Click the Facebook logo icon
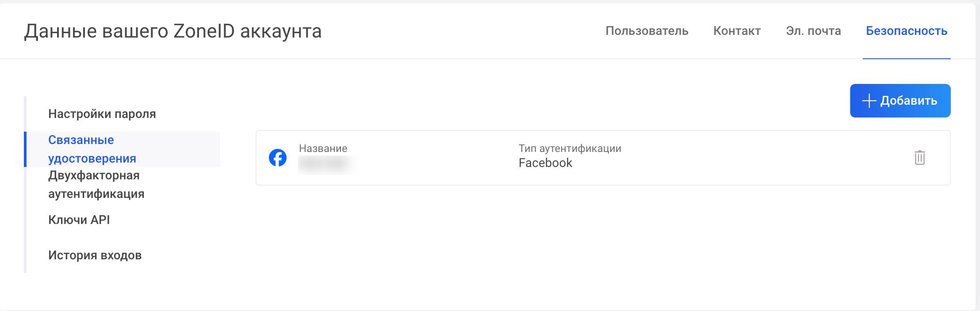The width and height of the screenshot is (980, 311). pos(278,158)
